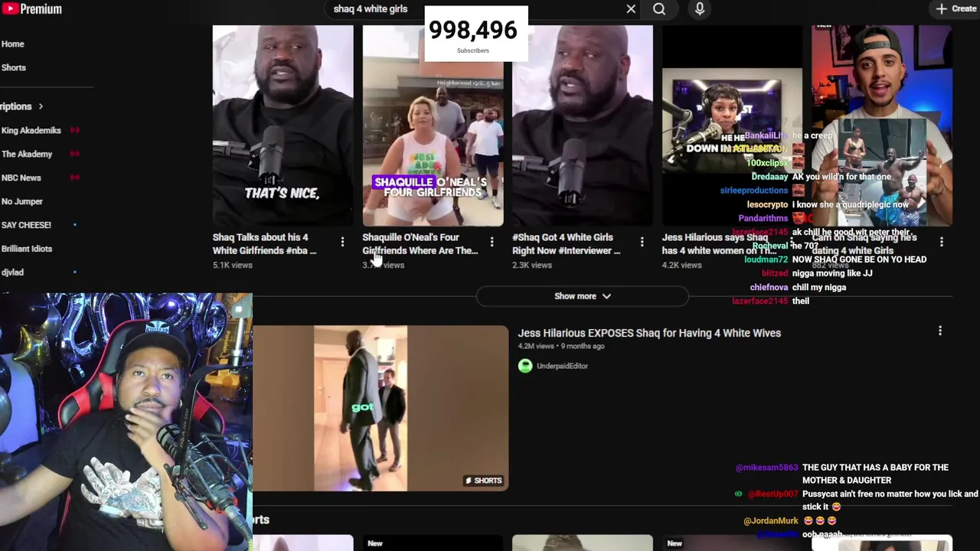980x551 pixels.
Task: Click the chat username 100xclipsx
Action: point(766,163)
